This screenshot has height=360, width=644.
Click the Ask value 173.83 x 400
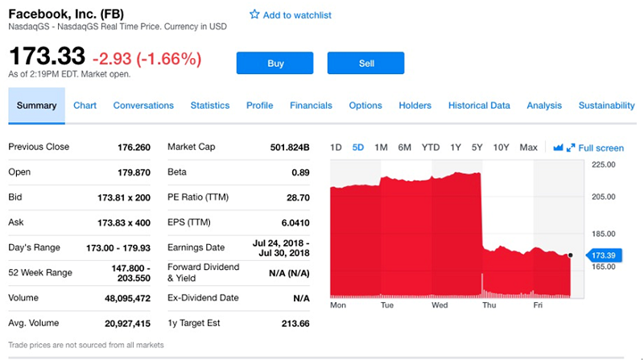pyautogui.click(x=124, y=223)
